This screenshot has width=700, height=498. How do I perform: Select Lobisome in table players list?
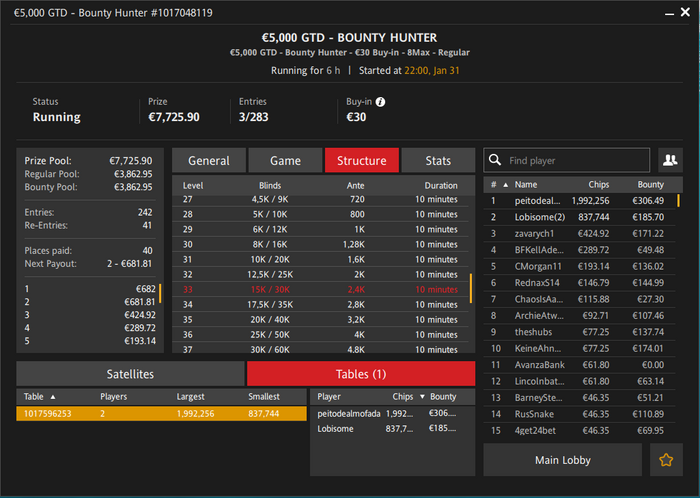392,429
